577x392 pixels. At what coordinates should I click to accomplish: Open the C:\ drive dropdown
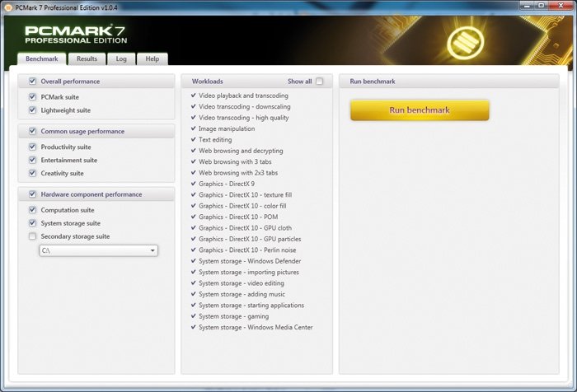coord(99,250)
